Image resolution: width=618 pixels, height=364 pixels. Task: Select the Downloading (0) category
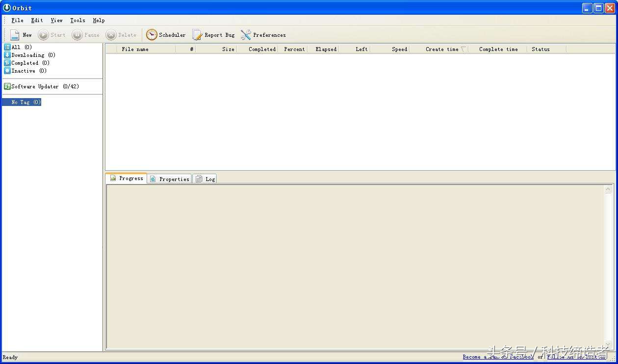29,55
